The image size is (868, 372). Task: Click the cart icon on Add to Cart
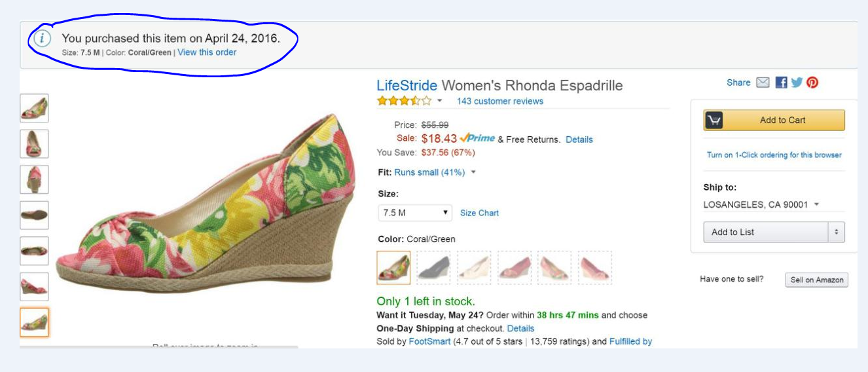point(714,121)
